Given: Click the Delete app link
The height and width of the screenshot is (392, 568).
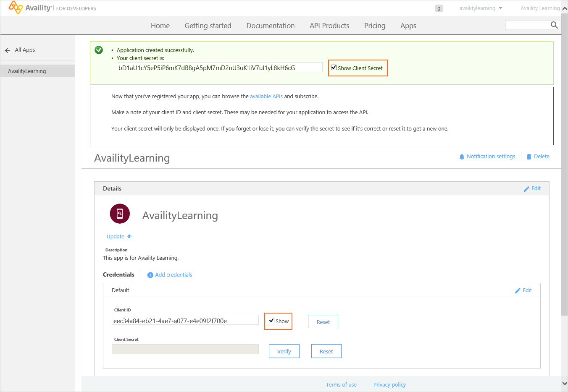Looking at the screenshot, I should (x=542, y=157).
